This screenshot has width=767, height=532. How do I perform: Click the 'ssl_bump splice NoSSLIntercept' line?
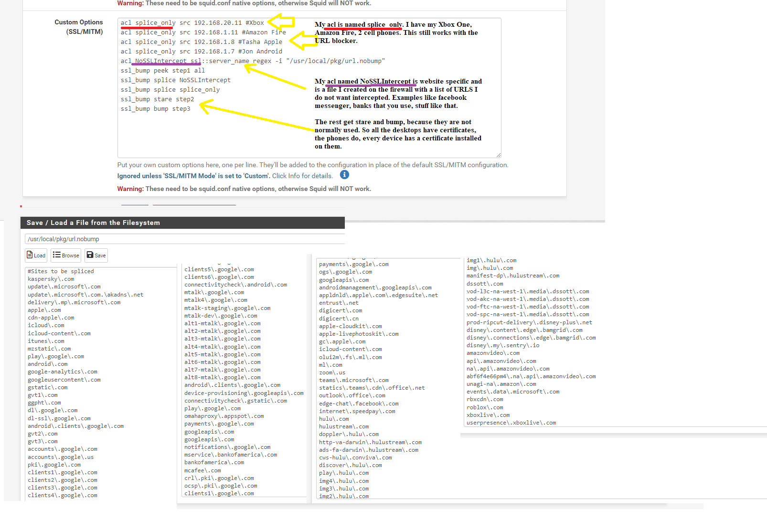pos(176,80)
